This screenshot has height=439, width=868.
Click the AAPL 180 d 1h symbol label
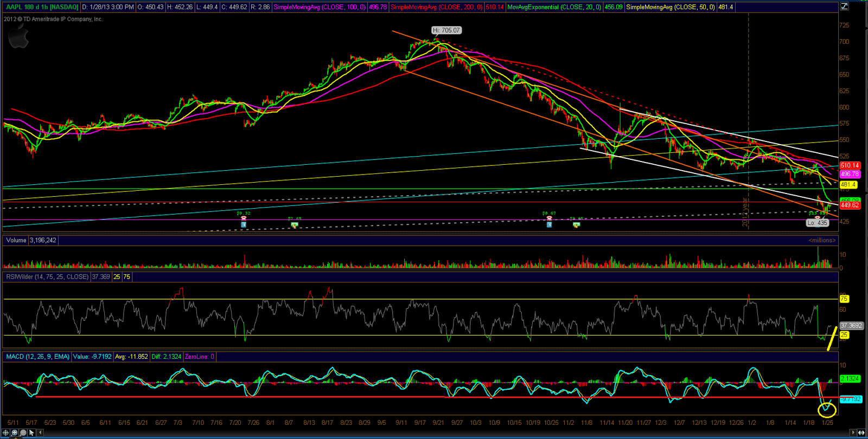[x=42, y=7]
